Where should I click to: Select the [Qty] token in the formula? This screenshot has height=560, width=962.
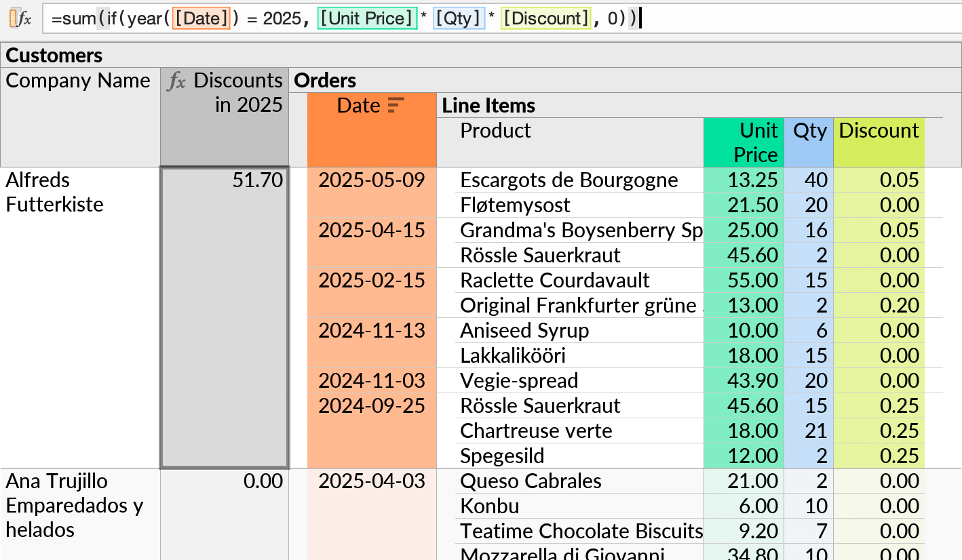(x=461, y=18)
